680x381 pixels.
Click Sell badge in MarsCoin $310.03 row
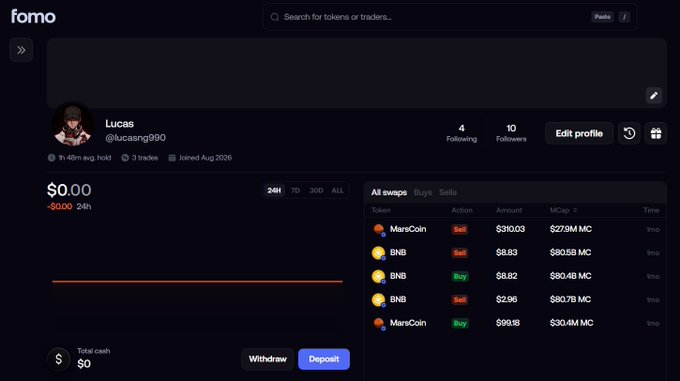[x=460, y=229]
